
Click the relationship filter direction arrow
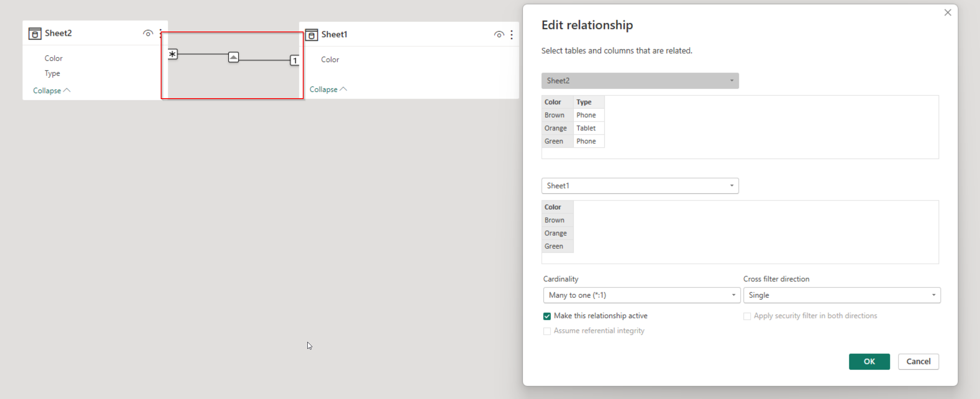point(234,57)
